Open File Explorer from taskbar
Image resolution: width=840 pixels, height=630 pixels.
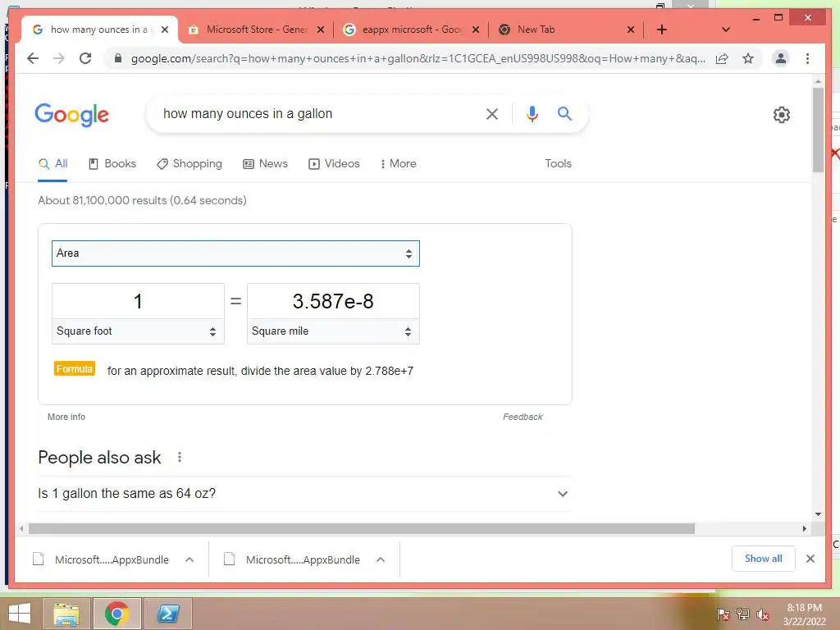click(x=66, y=614)
